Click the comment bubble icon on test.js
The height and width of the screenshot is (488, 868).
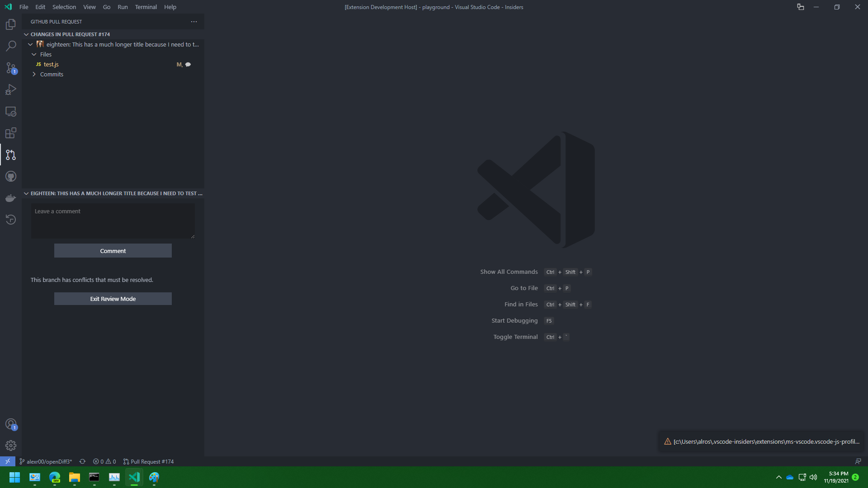pos(188,65)
